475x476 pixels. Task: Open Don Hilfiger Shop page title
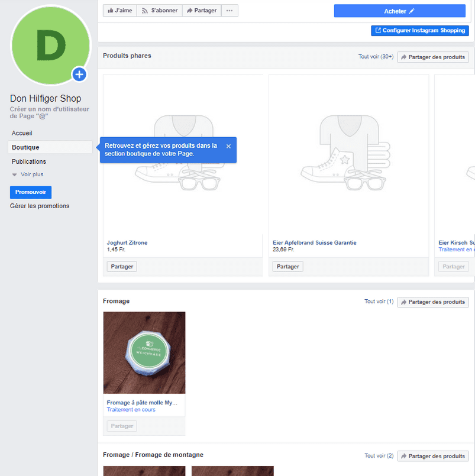point(46,98)
